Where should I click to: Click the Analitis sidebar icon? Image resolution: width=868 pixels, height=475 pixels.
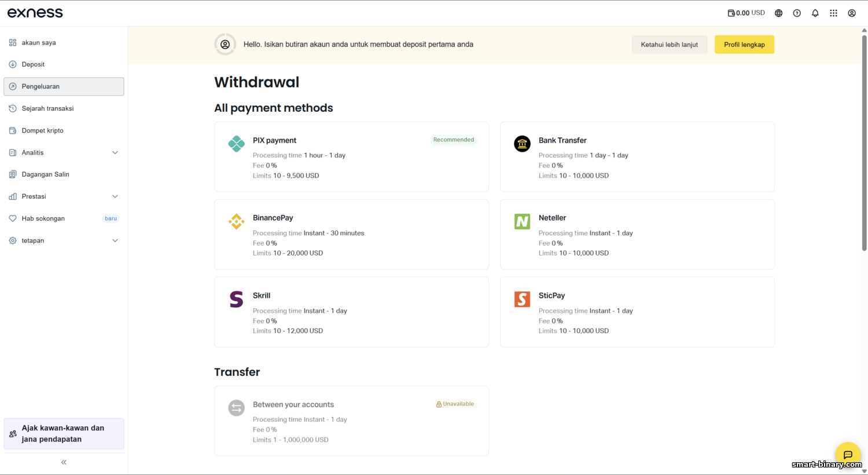coord(13,152)
